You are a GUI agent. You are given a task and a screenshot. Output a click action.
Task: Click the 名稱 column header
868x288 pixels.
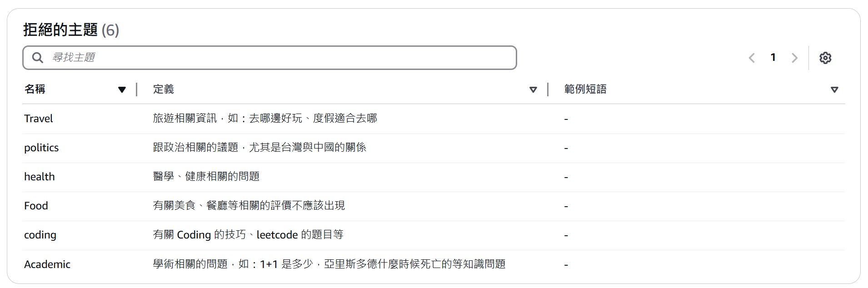click(35, 89)
